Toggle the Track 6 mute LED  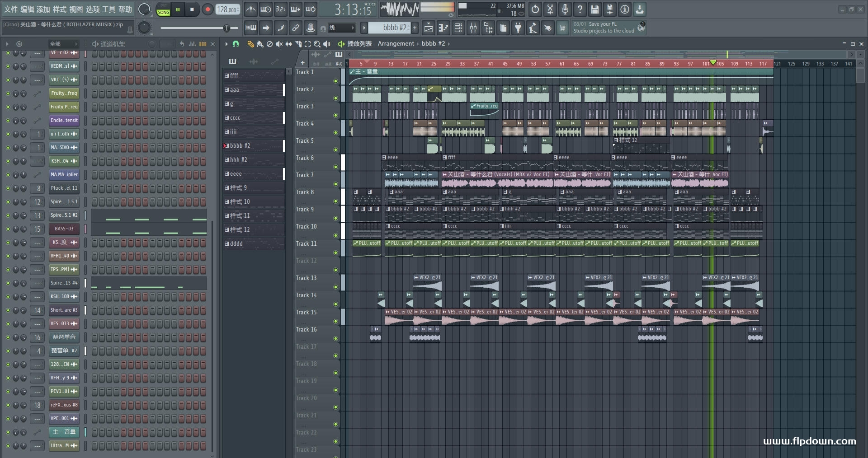pyautogui.click(x=335, y=167)
